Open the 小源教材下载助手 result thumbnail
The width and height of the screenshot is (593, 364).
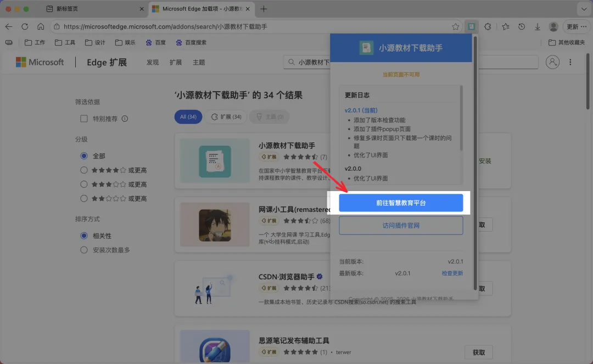click(215, 161)
